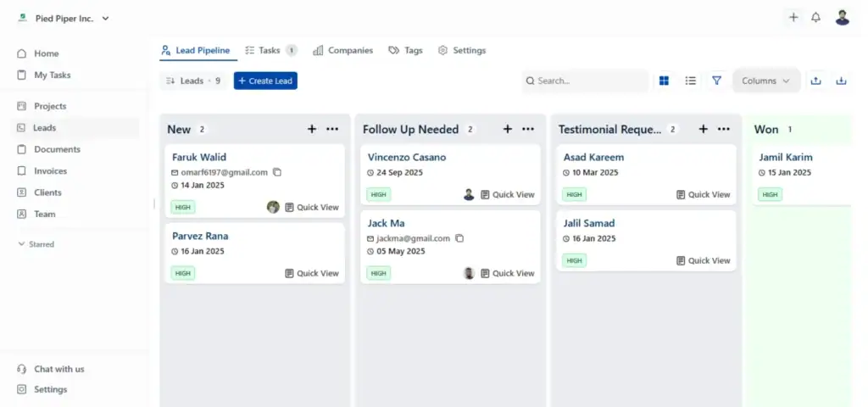Add a lead to New column
The width and height of the screenshot is (868, 407).
click(312, 129)
